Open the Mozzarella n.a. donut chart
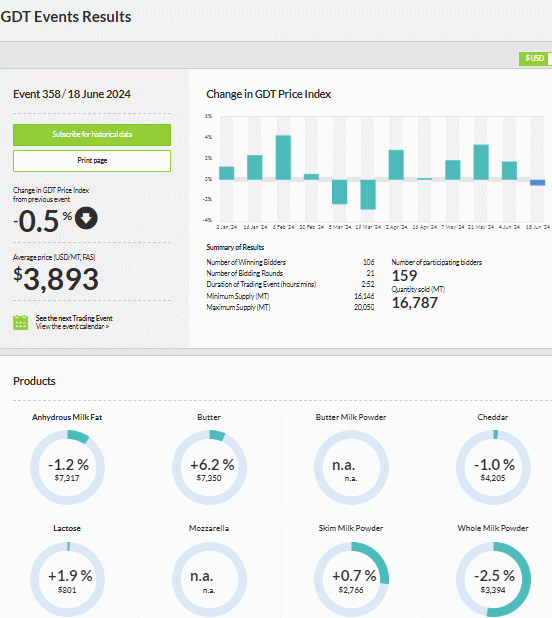The height and width of the screenshot is (618, 552). coord(209,579)
